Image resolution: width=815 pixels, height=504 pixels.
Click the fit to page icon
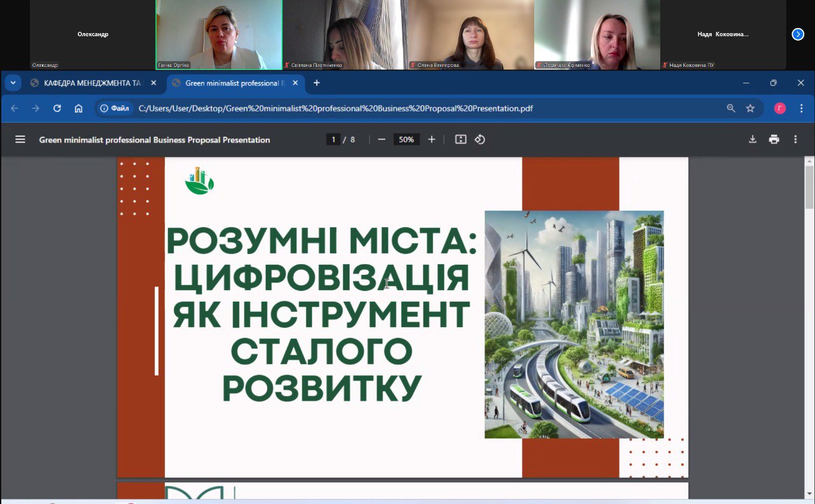pos(460,139)
